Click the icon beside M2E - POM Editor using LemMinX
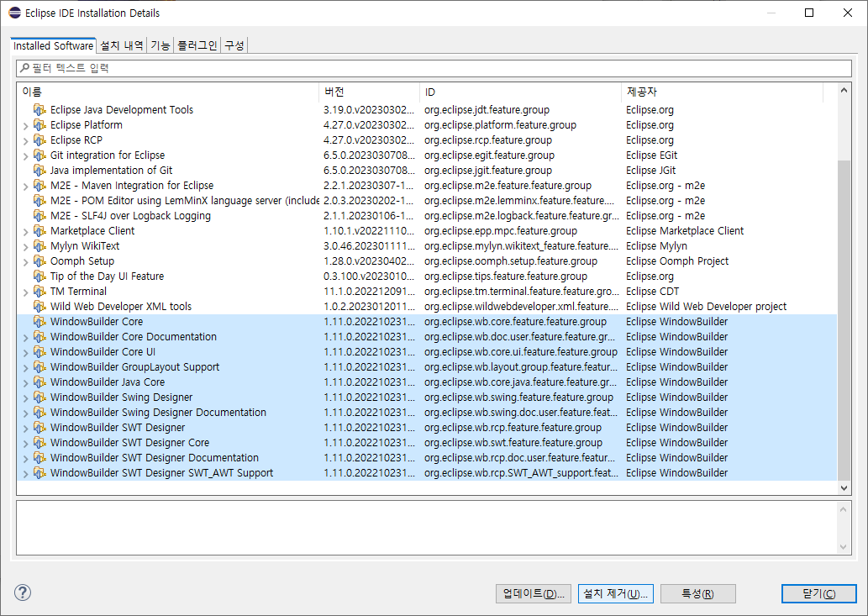868x616 pixels. point(39,200)
